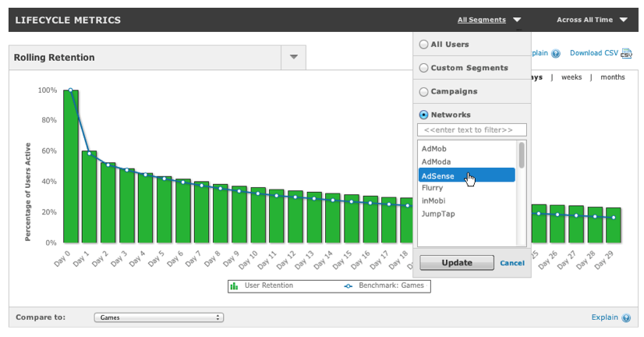Click the network filter text field
The height and width of the screenshot is (337, 644).
pyautogui.click(x=472, y=129)
